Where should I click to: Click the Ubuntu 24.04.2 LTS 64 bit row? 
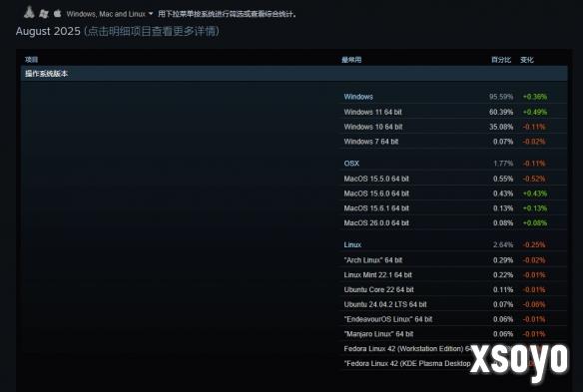pos(453,304)
